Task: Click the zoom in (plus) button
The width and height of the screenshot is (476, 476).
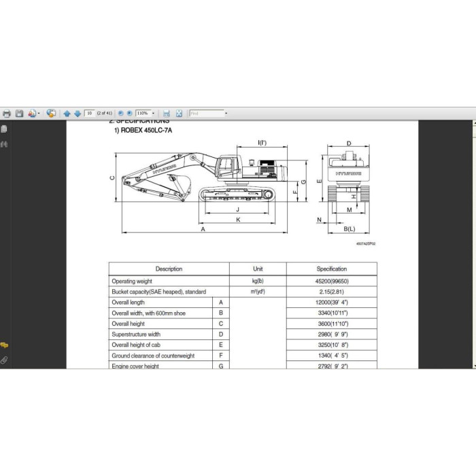Action: 130,114
